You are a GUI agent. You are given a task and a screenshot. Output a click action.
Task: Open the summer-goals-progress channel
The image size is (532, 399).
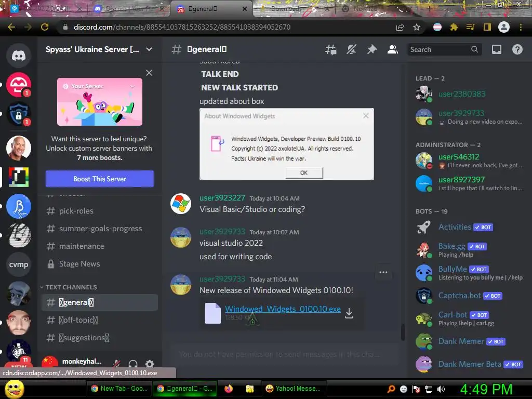point(99,229)
